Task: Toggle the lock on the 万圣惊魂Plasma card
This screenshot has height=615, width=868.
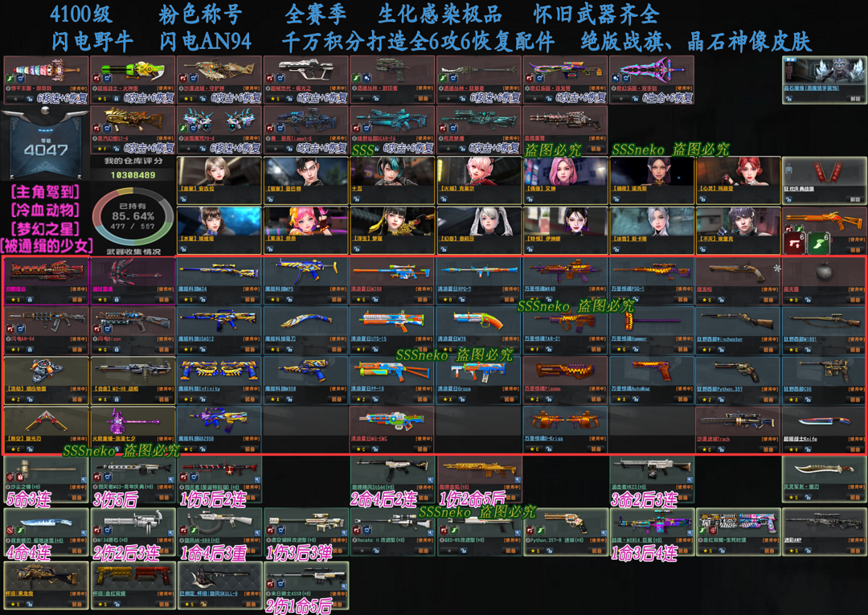Action: click(x=548, y=399)
